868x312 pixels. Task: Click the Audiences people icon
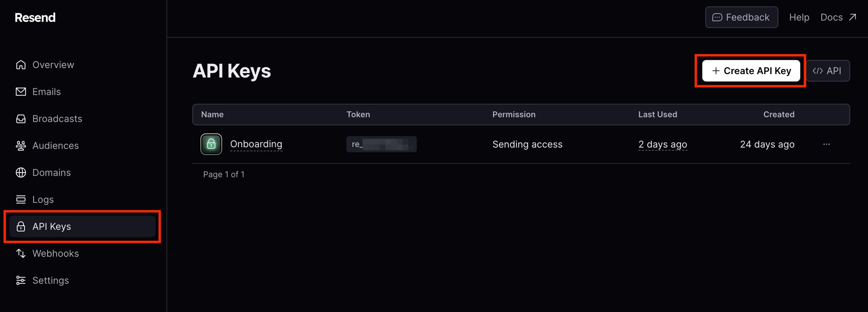click(21, 146)
